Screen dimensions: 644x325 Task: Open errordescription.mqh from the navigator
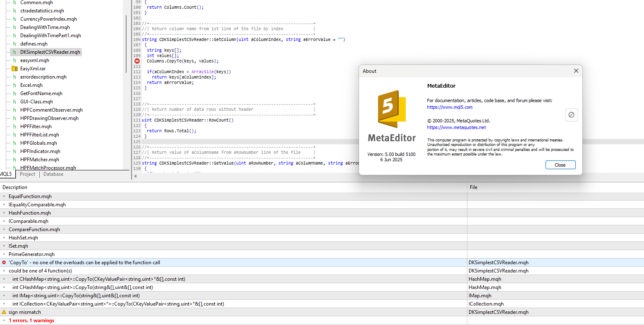click(x=43, y=77)
